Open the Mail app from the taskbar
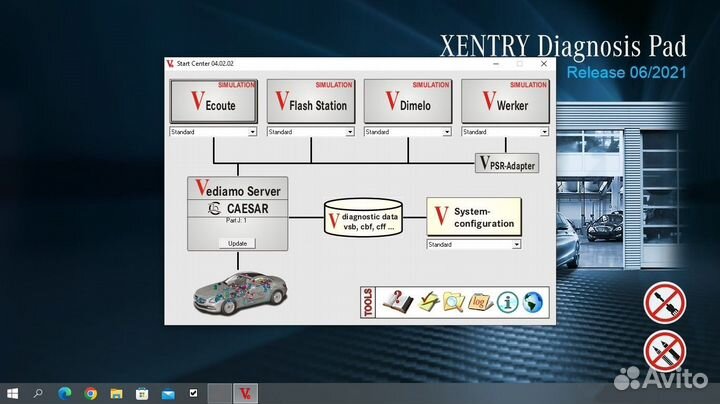 coord(168,393)
